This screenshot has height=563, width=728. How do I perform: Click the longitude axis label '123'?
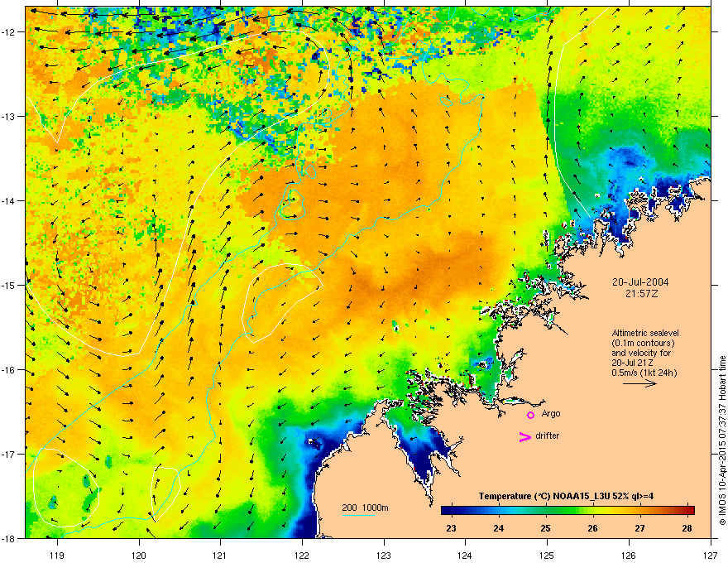coord(384,555)
